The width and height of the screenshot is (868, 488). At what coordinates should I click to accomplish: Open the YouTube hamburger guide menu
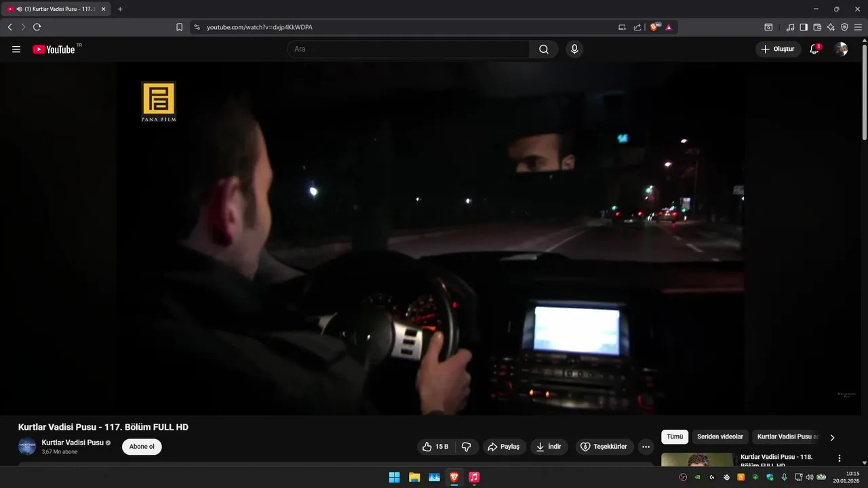[16, 49]
